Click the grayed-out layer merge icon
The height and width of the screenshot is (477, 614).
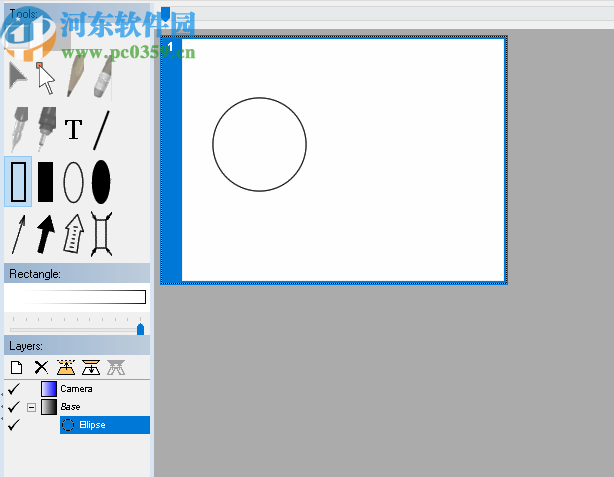point(116,367)
